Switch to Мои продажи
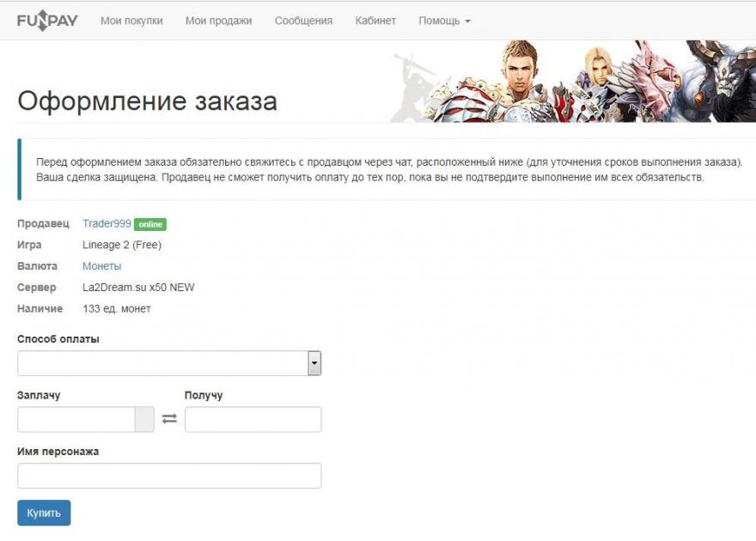756x541 pixels. 220,19
